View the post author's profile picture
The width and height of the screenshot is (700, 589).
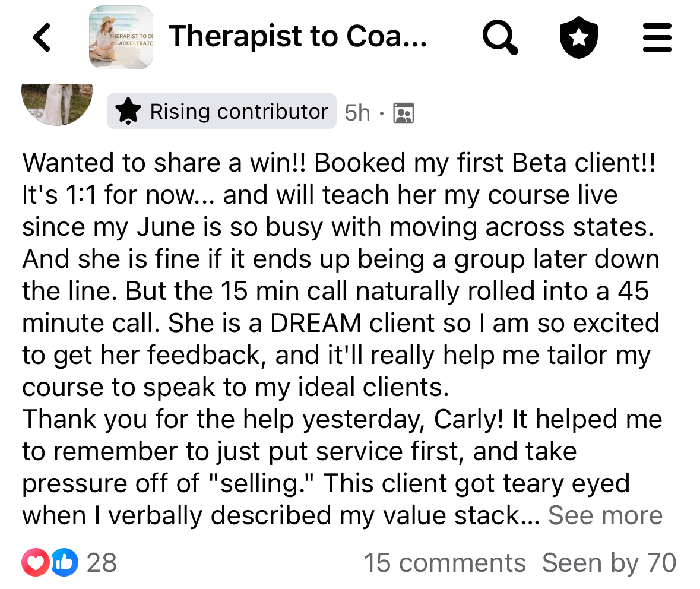click(57, 102)
